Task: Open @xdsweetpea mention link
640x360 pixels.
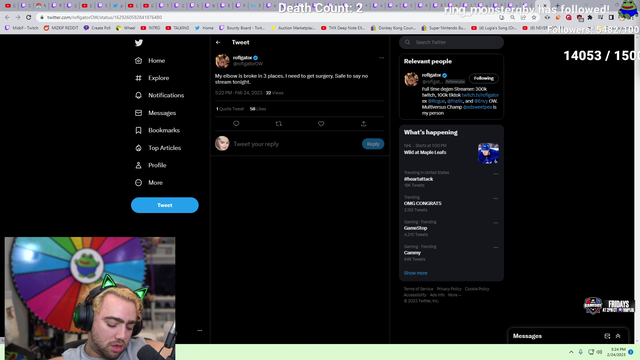Action: 477,107
